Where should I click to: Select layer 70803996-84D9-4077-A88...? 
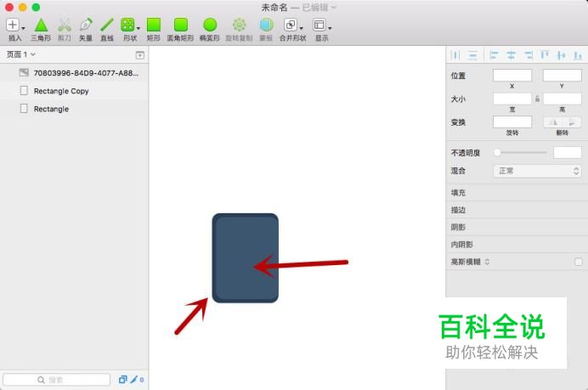[x=74, y=73]
